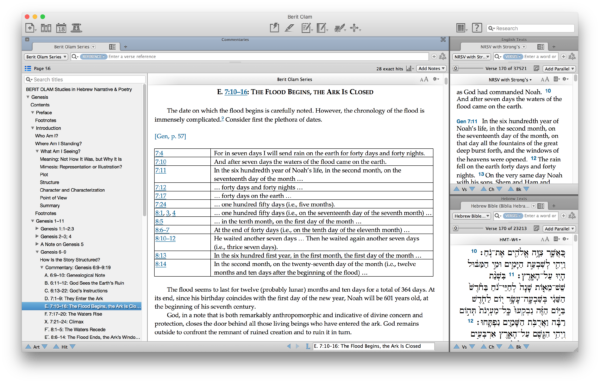Click the context icon in NRSV tab
The image size is (600, 383).
(540, 47)
